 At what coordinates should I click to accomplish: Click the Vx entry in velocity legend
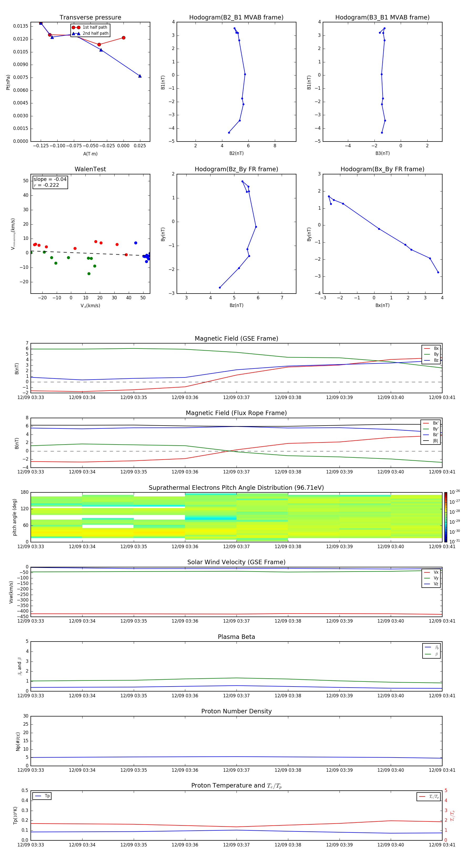tap(431, 572)
